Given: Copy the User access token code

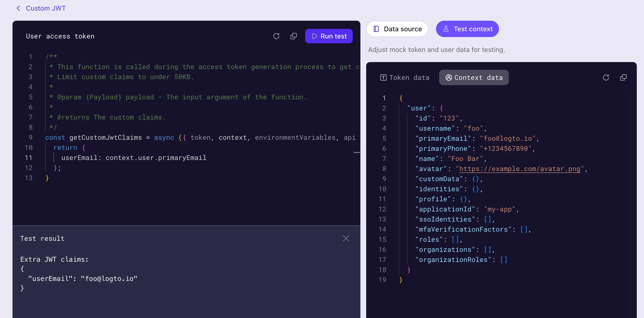Looking at the screenshot, I should [293, 36].
